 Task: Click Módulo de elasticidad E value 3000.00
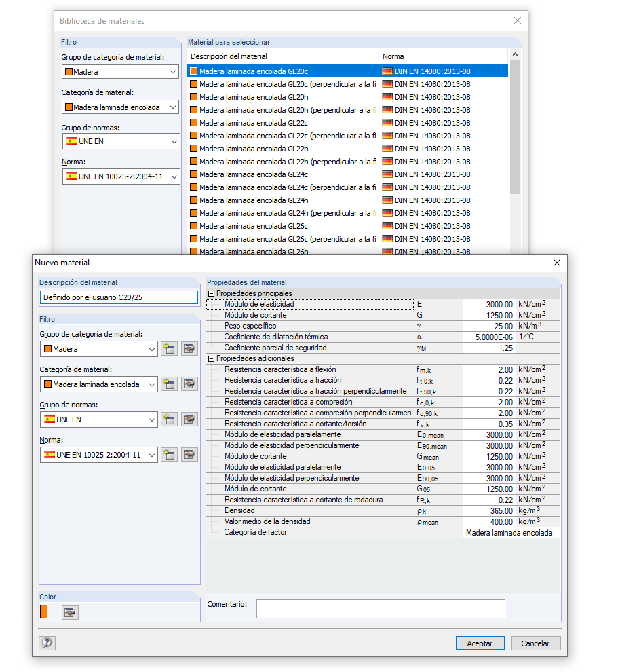click(x=489, y=304)
